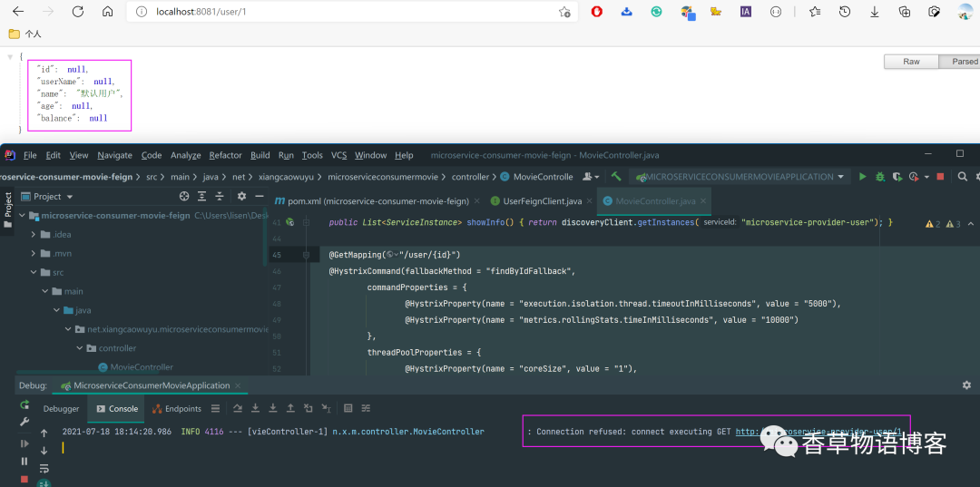The height and width of the screenshot is (487, 980).
Task: Switch to the Debugger tab
Action: (x=62, y=408)
